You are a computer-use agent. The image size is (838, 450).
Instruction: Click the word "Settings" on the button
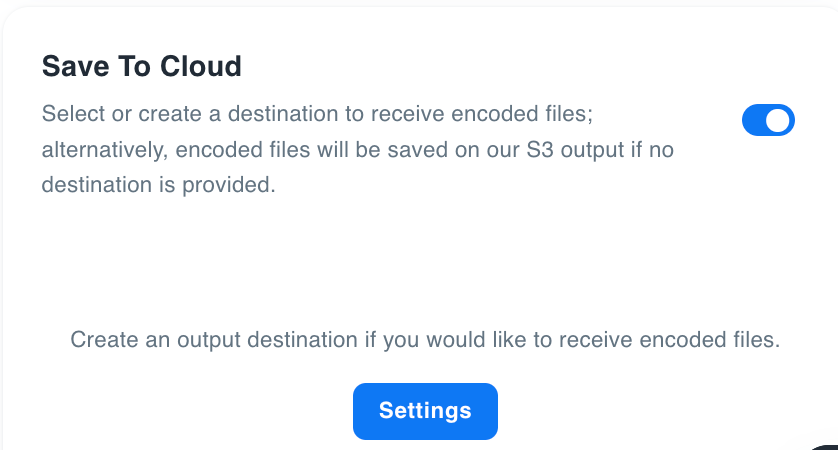[x=425, y=411]
